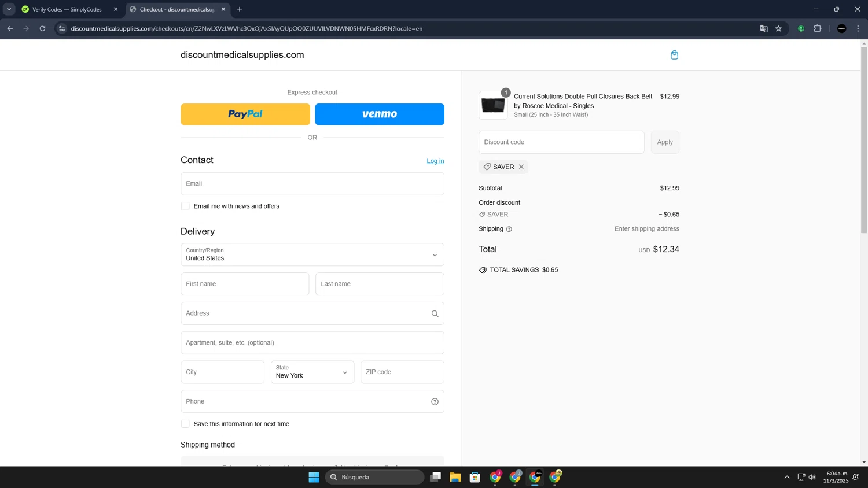This screenshot has width=868, height=488.
Task: Open the new tab plus button
Action: coord(240,9)
